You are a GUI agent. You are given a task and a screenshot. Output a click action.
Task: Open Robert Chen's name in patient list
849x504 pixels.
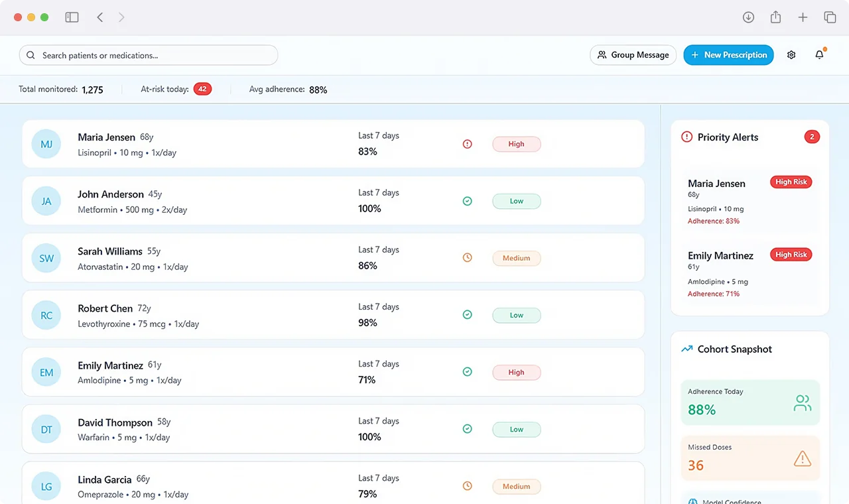click(105, 308)
